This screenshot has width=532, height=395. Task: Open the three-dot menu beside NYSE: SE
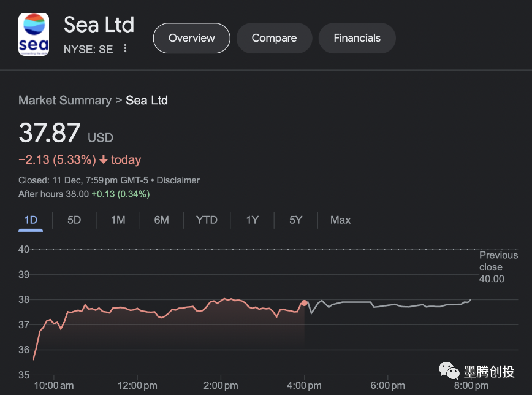(126, 49)
